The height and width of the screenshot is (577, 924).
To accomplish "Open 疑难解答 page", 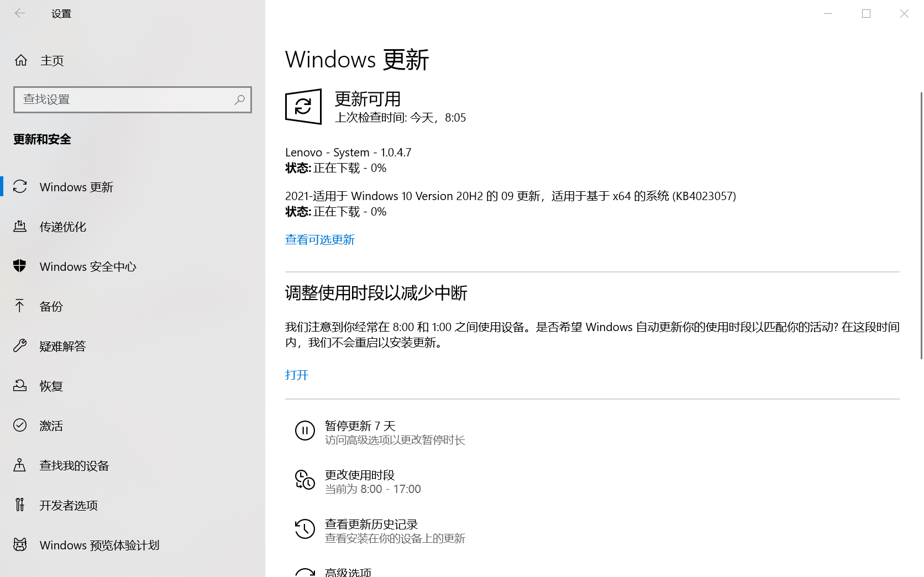I will (133, 346).
